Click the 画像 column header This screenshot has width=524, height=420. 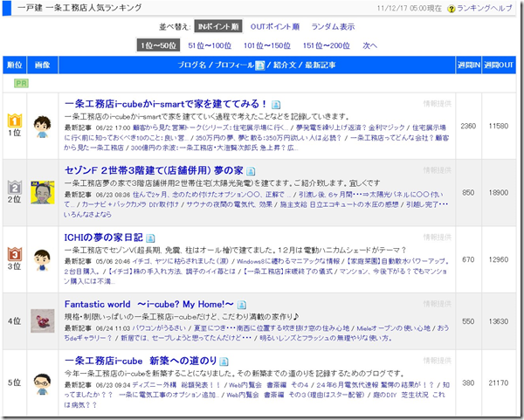pyautogui.click(x=43, y=65)
